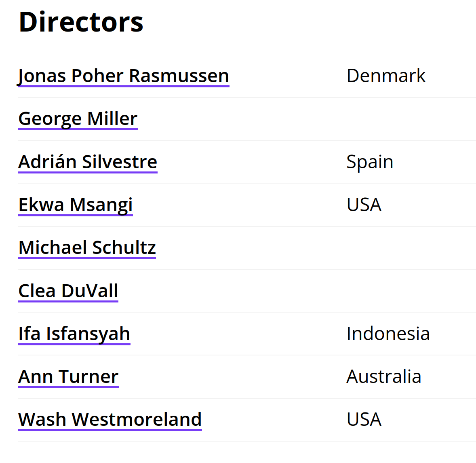The image size is (476, 463).
Task: Click the Indonesia country text
Action: (388, 334)
